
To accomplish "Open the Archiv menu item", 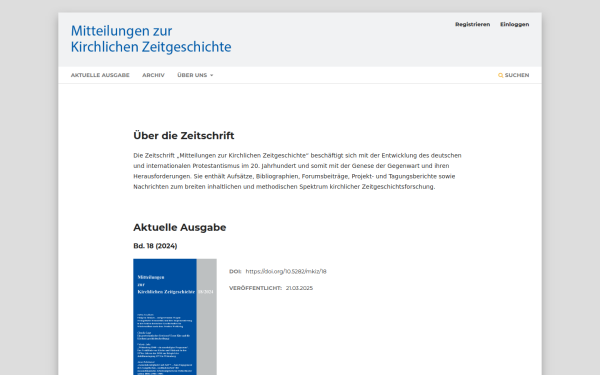I will coord(153,75).
